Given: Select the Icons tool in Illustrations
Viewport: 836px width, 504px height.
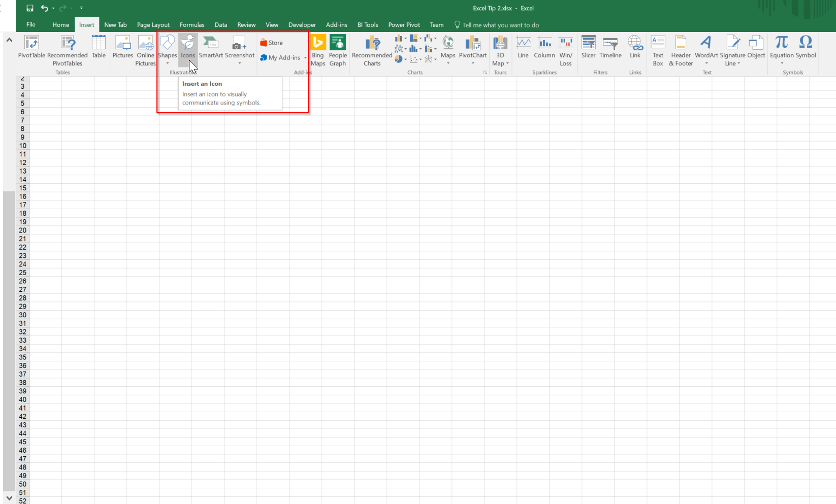Looking at the screenshot, I should coord(187,48).
